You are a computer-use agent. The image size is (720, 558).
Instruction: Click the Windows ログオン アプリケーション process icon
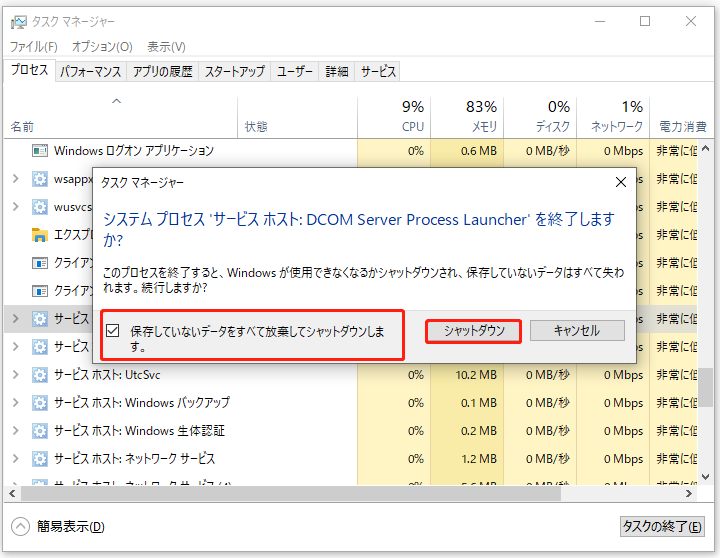[x=39, y=151]
